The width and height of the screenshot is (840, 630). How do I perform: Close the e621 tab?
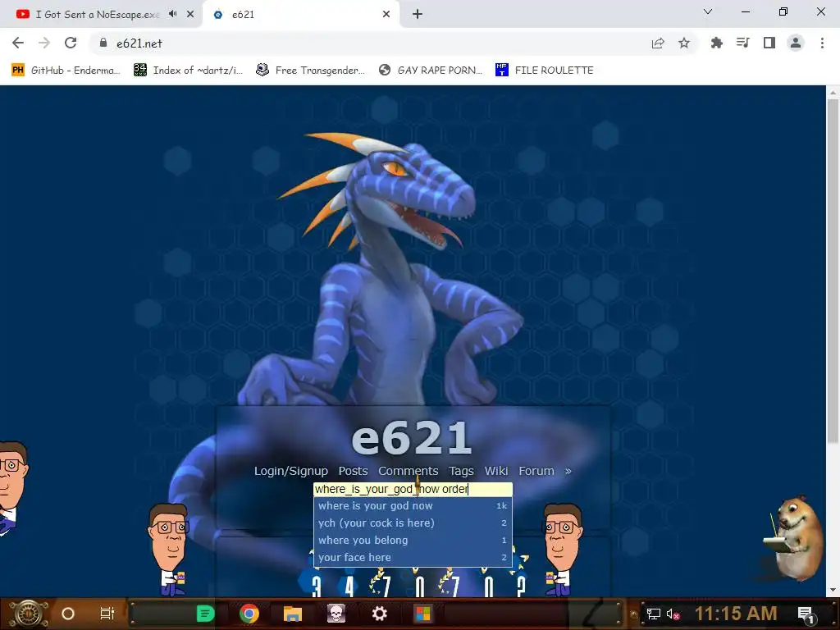386,15
